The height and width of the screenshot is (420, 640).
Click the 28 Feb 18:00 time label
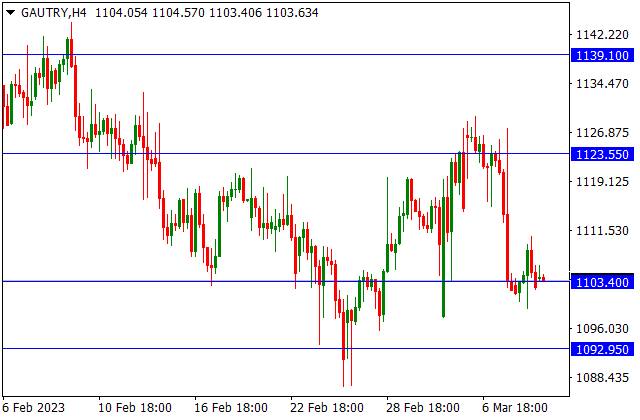[423, 408]
